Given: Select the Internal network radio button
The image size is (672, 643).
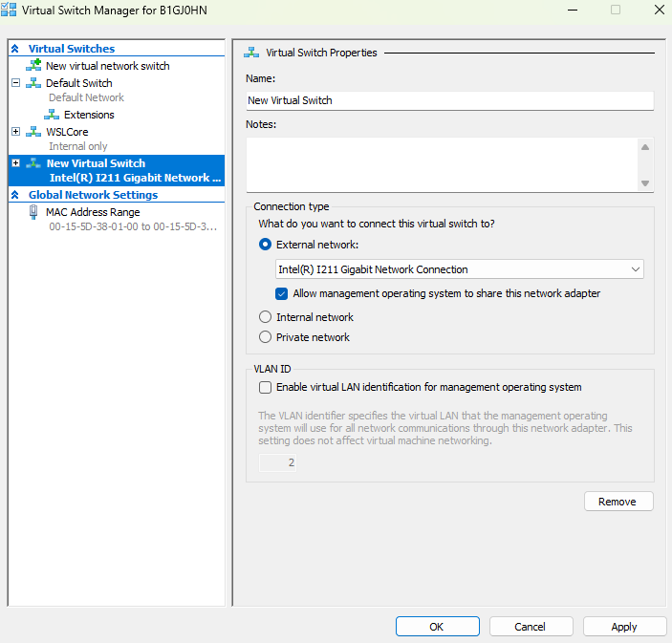Looking at the screenshot, I should pyautogui.click(x=266, y=317).
